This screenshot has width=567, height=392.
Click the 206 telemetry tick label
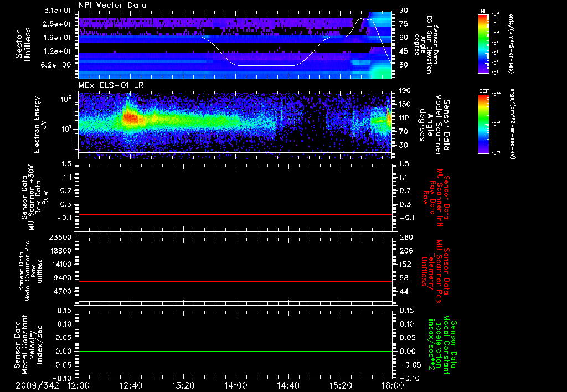(405, 251)
